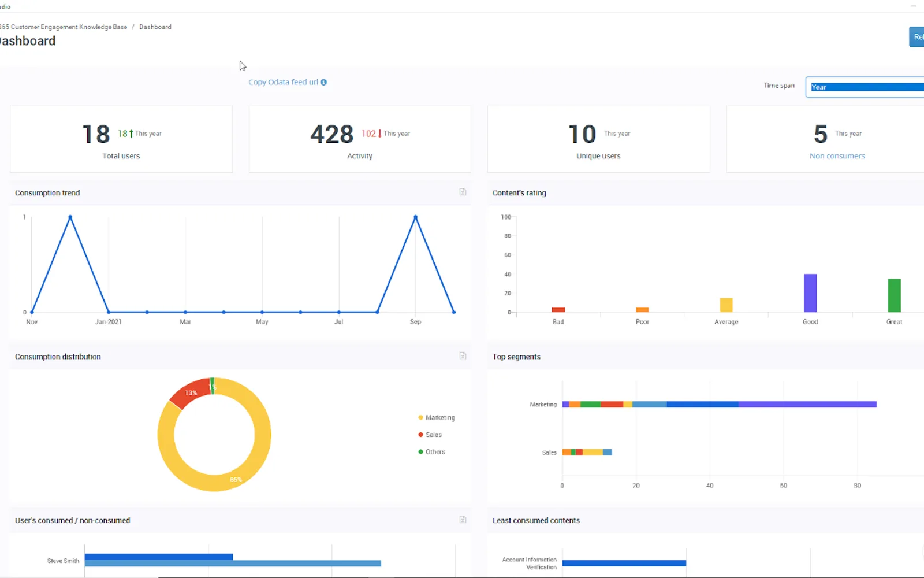The height and width of the screenshot is (578, 924).
Task: Click the Jan 2021 axis label
Action: tap(109, 321)
